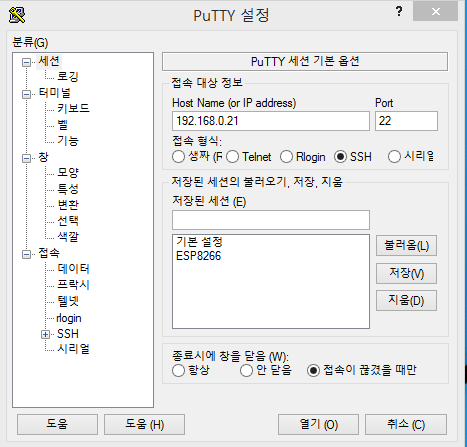Collapse the 터미널 tree node
The image size is (467, 447).
26,94
